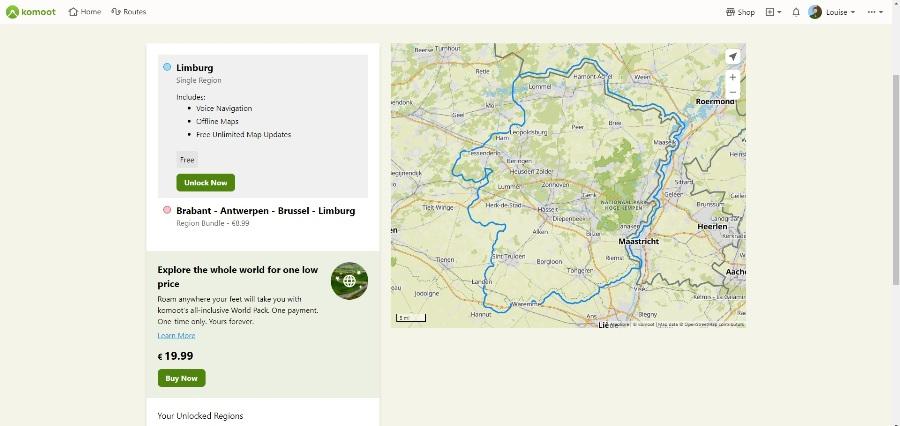Image resolution: width=900 pixels, height=426 pixels.
Task: Click the Your Unlocked Regions heading
Action: click(200, 416)
